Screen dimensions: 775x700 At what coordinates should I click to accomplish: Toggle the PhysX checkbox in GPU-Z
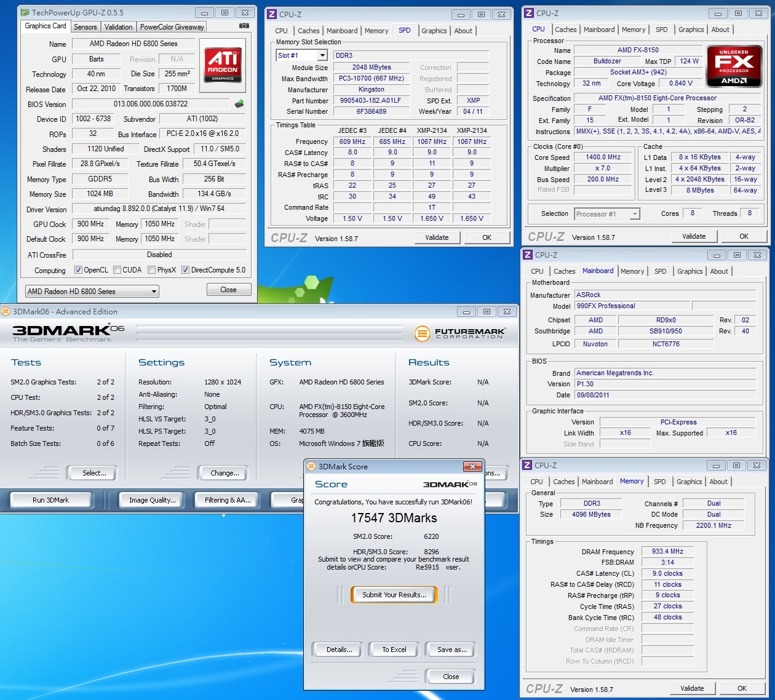tap(151, 269)
